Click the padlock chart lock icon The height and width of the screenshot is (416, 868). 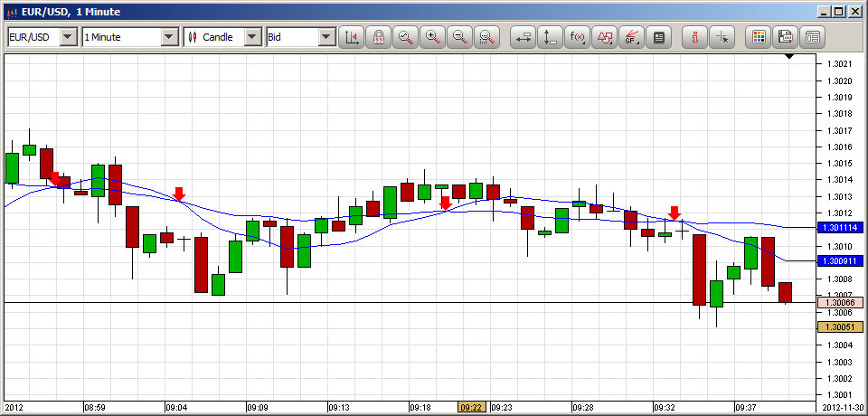click(x=379, y=37)
